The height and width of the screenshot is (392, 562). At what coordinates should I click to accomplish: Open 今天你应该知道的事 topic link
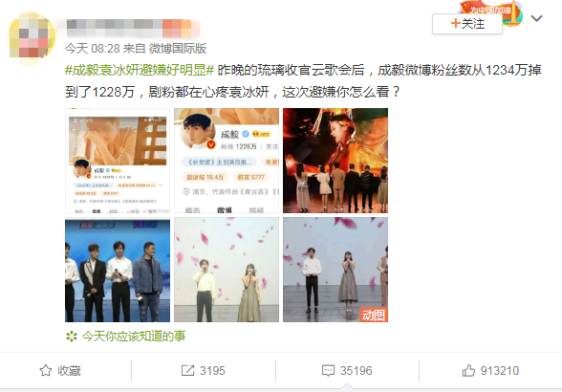[x=134, y=337]
